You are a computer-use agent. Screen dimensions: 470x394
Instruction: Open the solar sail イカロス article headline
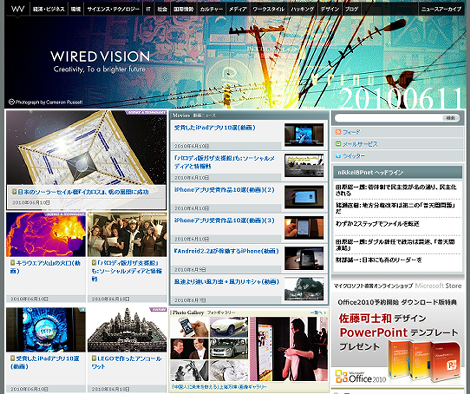coord(83,192)
